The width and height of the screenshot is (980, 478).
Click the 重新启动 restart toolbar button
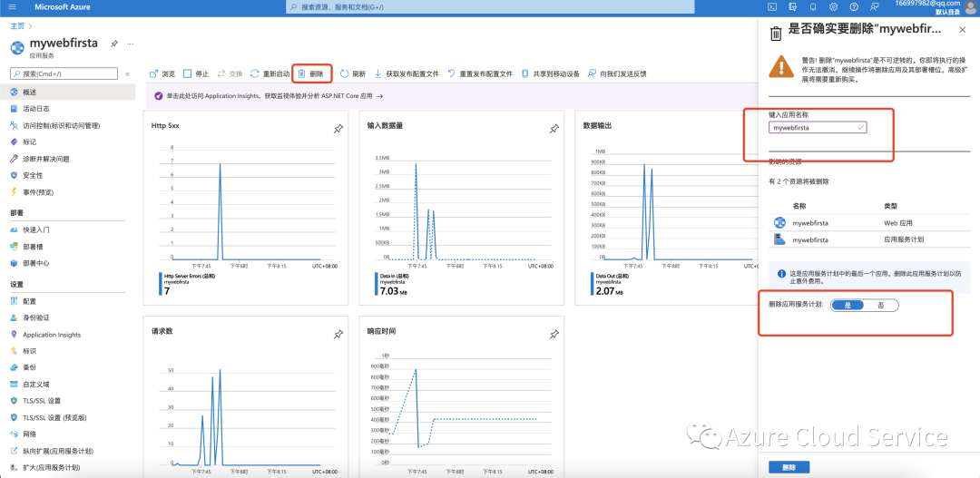[269, 73]
